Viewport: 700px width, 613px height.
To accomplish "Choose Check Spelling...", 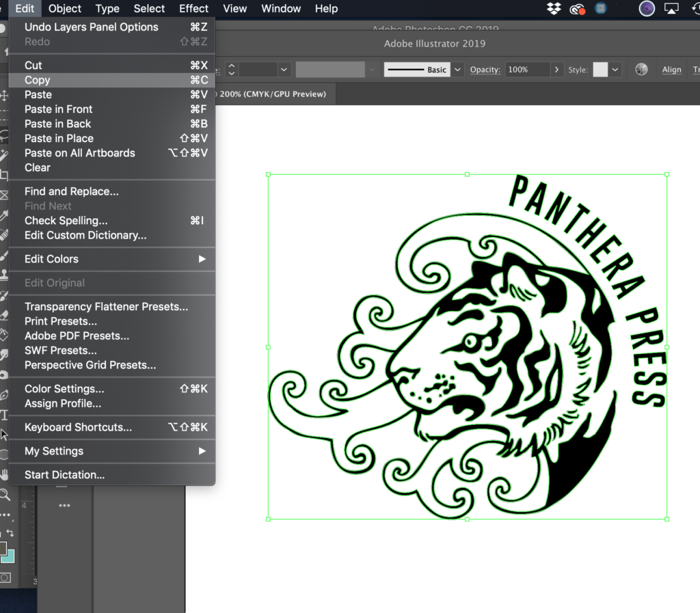I will click(x=111, y=221).
